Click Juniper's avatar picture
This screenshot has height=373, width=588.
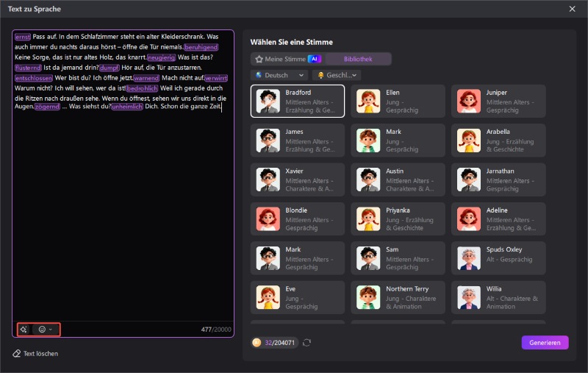click(x=469, y=101)
